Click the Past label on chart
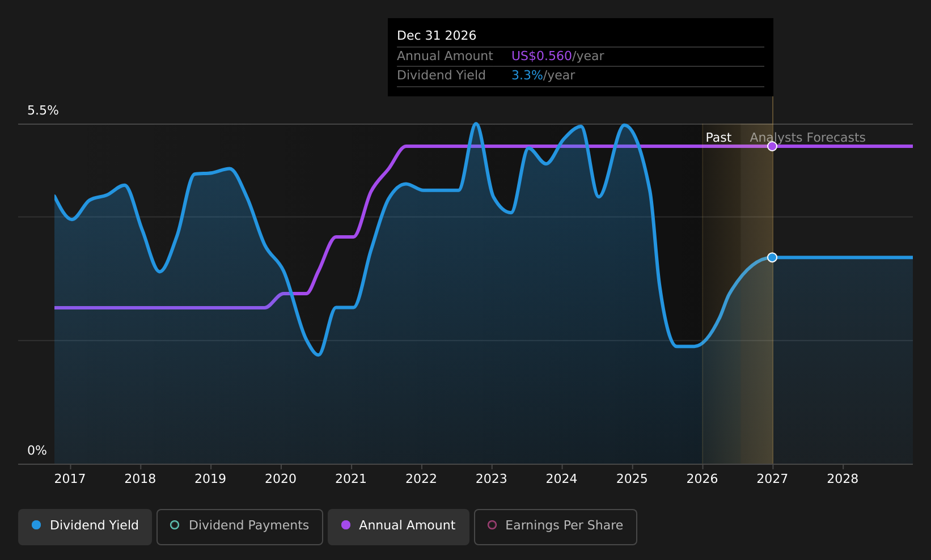This screenshot has width=931, height=560. (718, 138)
